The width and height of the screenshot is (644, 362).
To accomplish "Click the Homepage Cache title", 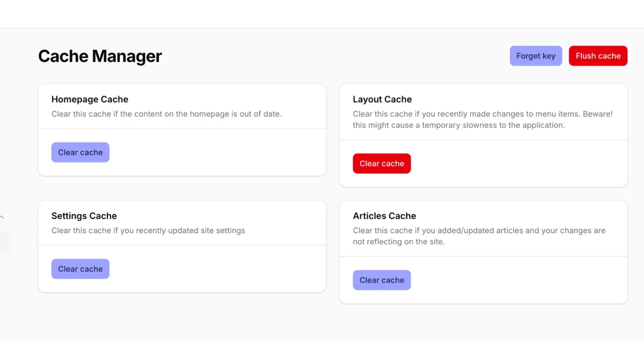I will click(x=90, y=99).
